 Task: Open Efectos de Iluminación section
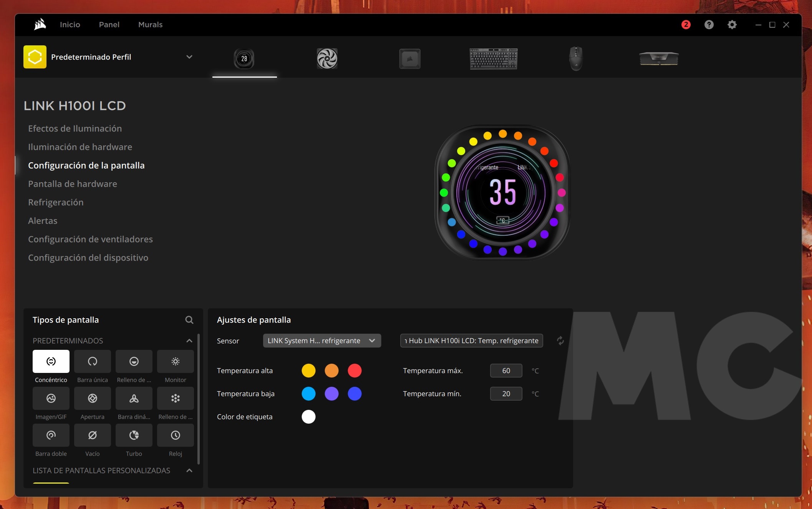coord(75,128)
